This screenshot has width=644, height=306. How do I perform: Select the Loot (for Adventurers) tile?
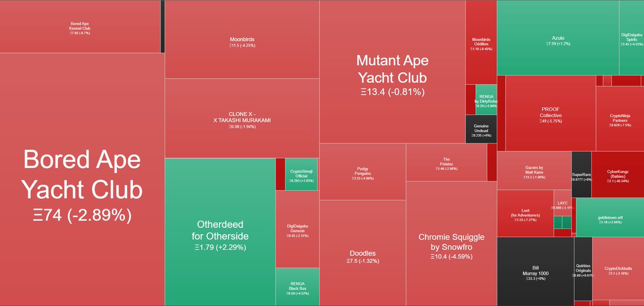coord(525,213)
